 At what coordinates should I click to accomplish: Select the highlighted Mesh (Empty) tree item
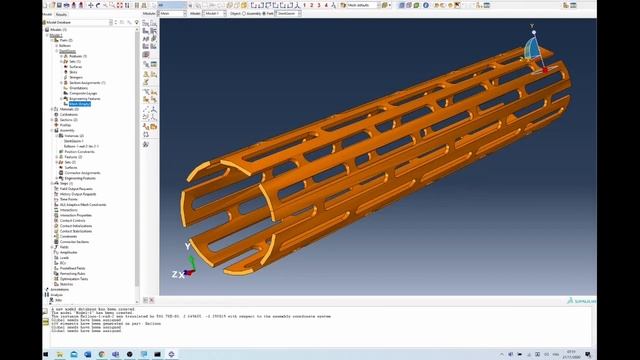(x=80, y=104)
